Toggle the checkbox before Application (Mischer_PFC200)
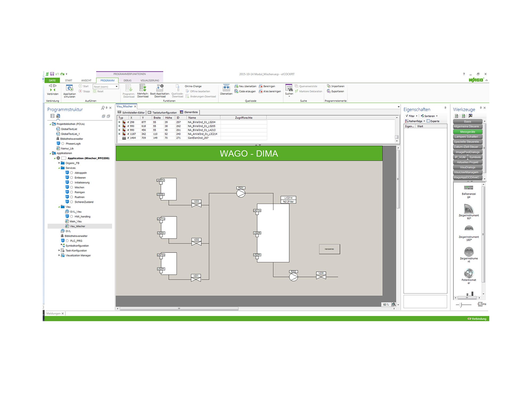Screen dimensions: 532x399 click(x=64, y=158)
